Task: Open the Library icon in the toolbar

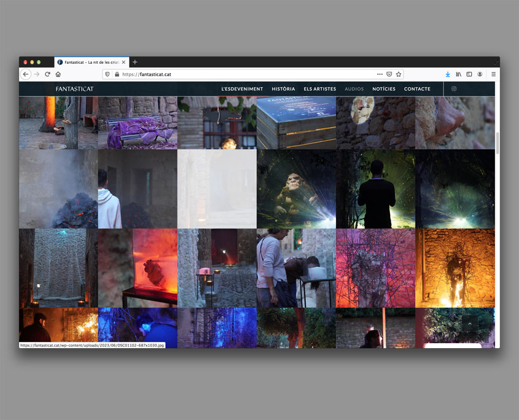Action: coord(458,74)
